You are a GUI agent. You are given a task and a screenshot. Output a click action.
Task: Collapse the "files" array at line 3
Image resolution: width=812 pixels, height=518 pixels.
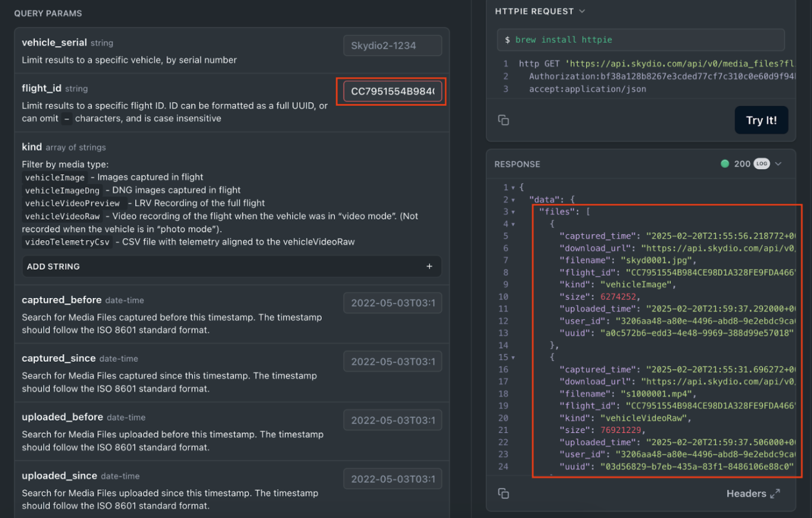[513, 212]
